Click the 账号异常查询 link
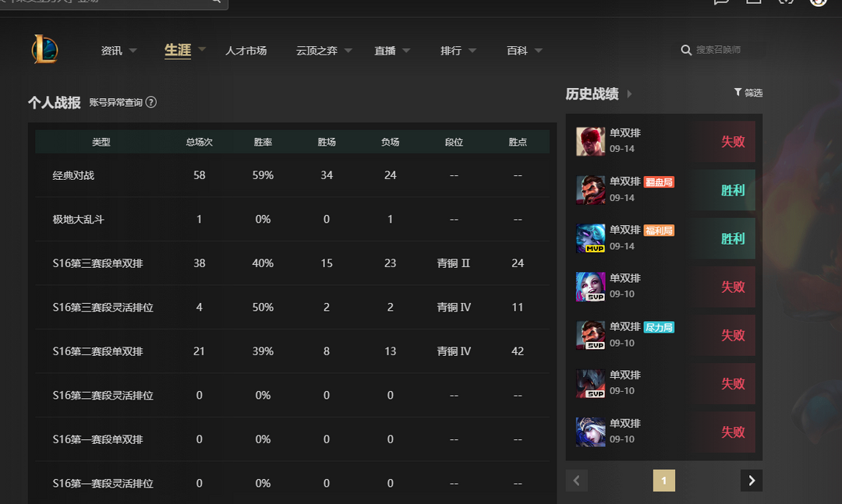 coord(116,103)
